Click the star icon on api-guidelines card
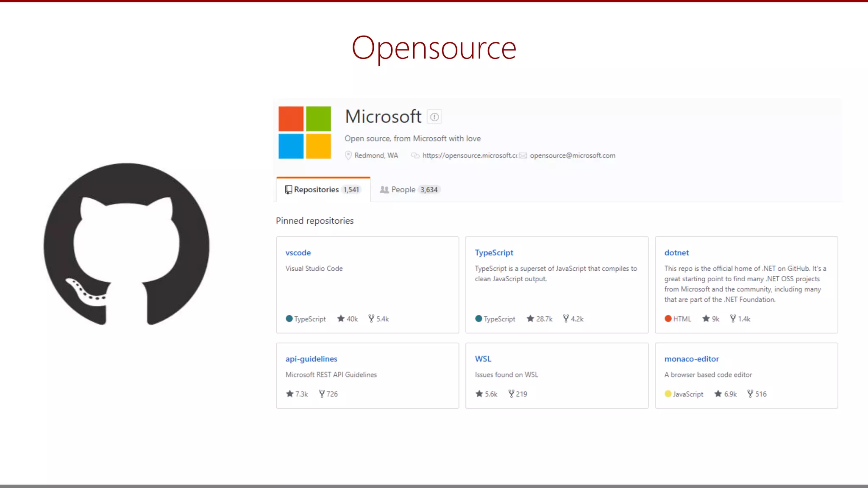Screen dimensions: 868x488 pos(289,394)
